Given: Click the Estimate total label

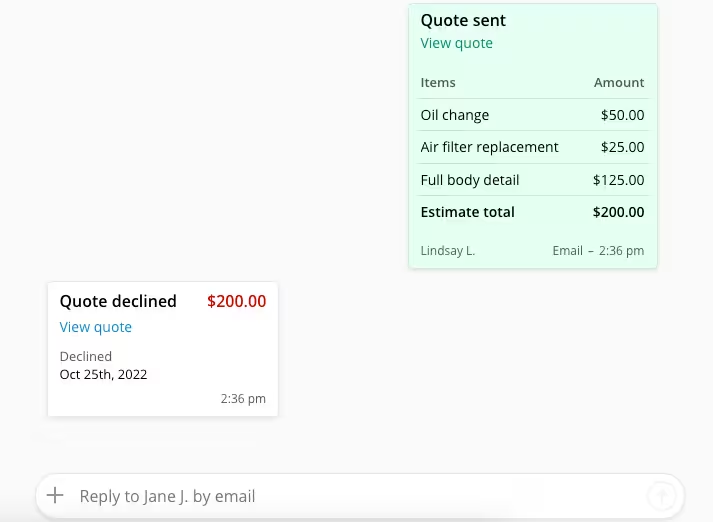Looking at the screenshot, I should pos(467,212).
